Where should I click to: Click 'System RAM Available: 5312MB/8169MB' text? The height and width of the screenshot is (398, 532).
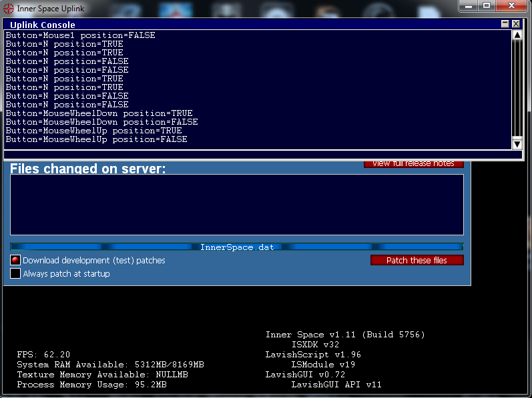click(111, 365)
